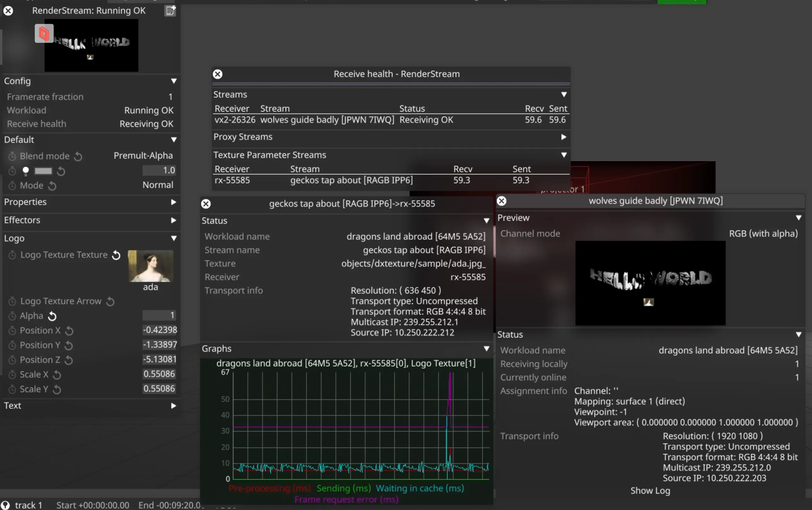Click the Scale Y value field
Viewport: 812px width, 510px height.
click(x=159, y=389)
